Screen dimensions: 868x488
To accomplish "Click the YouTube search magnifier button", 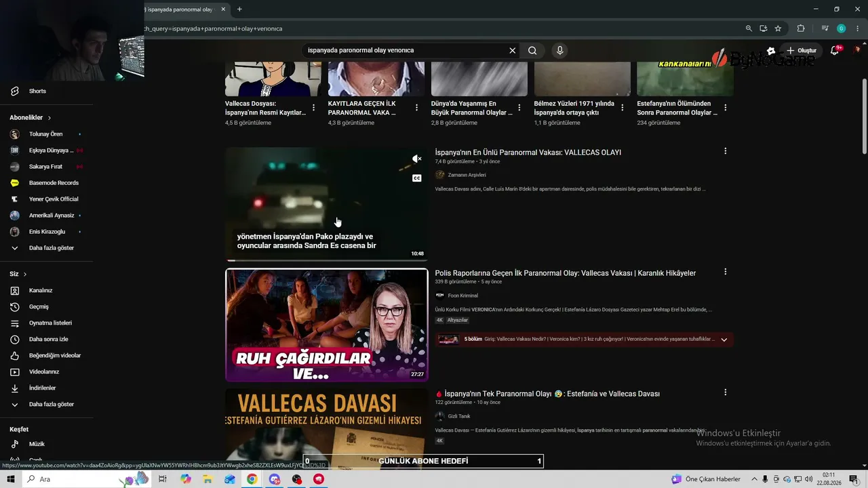I will [532, 50].
